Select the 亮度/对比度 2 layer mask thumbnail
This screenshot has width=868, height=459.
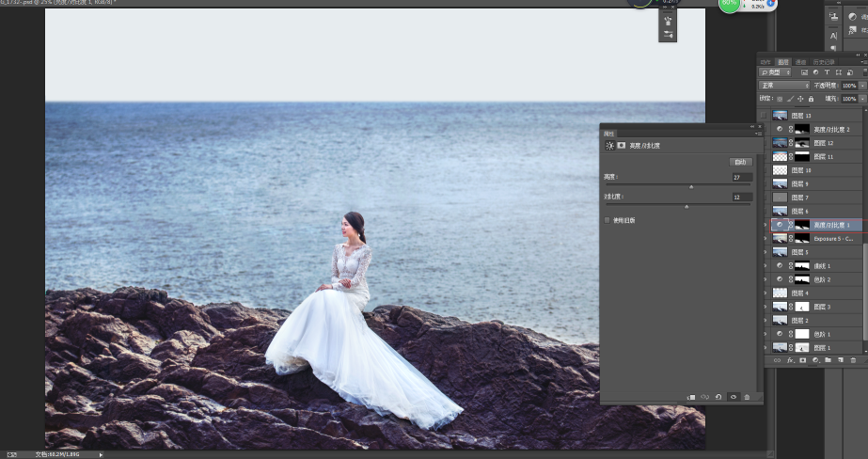802,129
